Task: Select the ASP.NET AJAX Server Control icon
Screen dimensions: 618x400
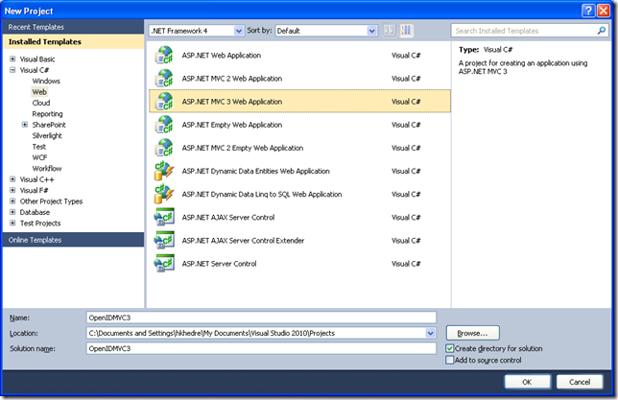Action: click(164, 217)
